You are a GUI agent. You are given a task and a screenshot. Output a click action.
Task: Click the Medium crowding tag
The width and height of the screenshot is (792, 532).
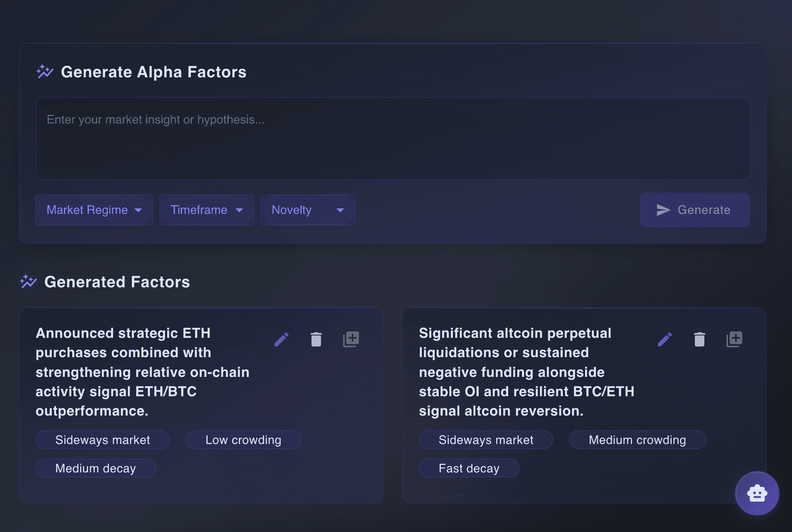tap(637, 440)
